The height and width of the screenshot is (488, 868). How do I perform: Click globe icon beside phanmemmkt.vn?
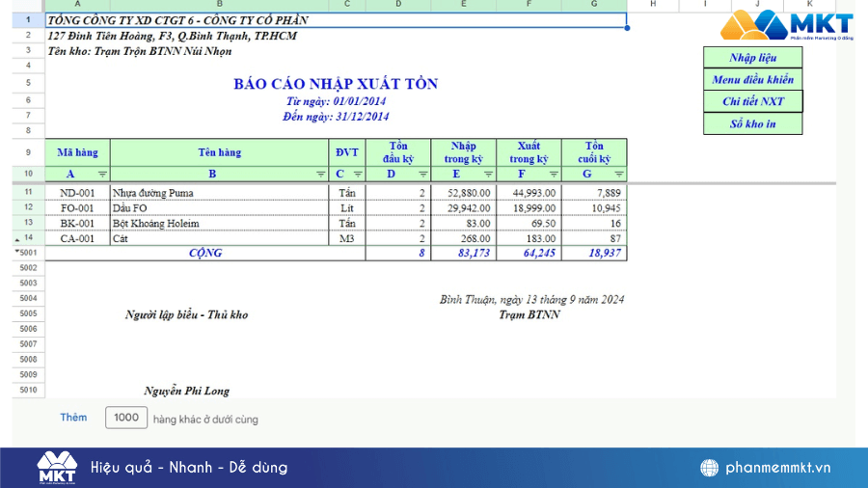pos(709,468)
